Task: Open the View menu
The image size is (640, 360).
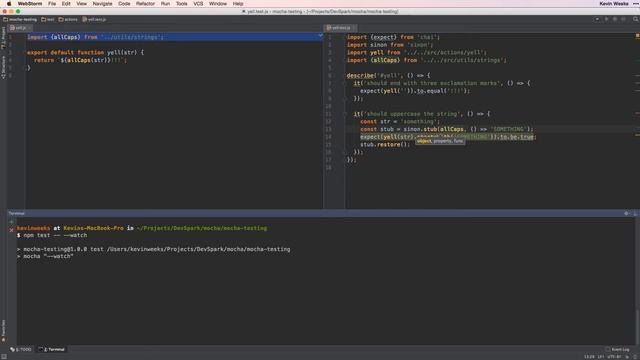Action: (82, 4)
